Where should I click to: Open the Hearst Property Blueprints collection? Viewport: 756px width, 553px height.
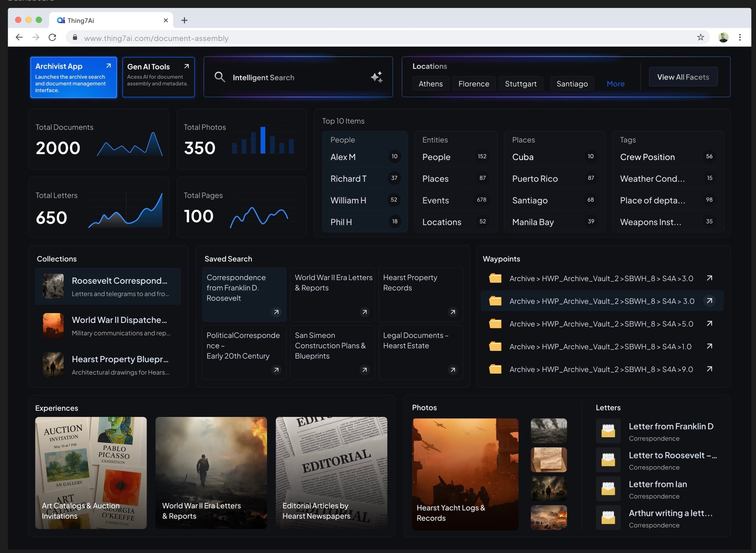(x=108, y=365)
